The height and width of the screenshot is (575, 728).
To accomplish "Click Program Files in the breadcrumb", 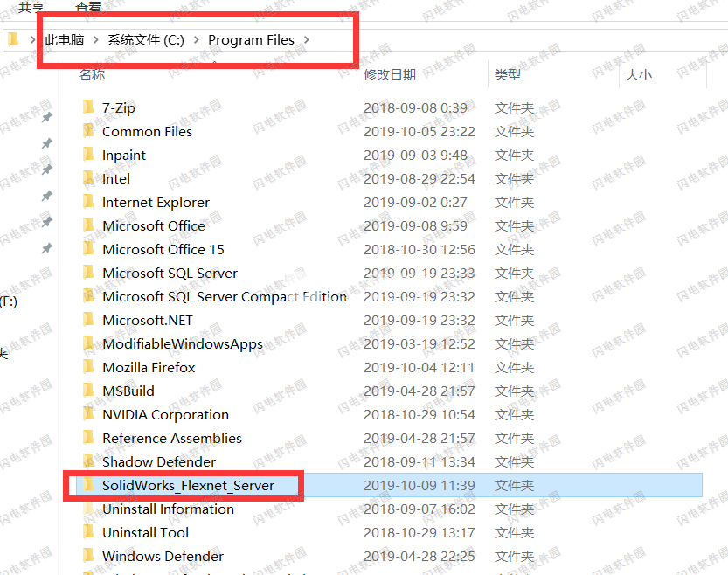I will click(251, 40).
